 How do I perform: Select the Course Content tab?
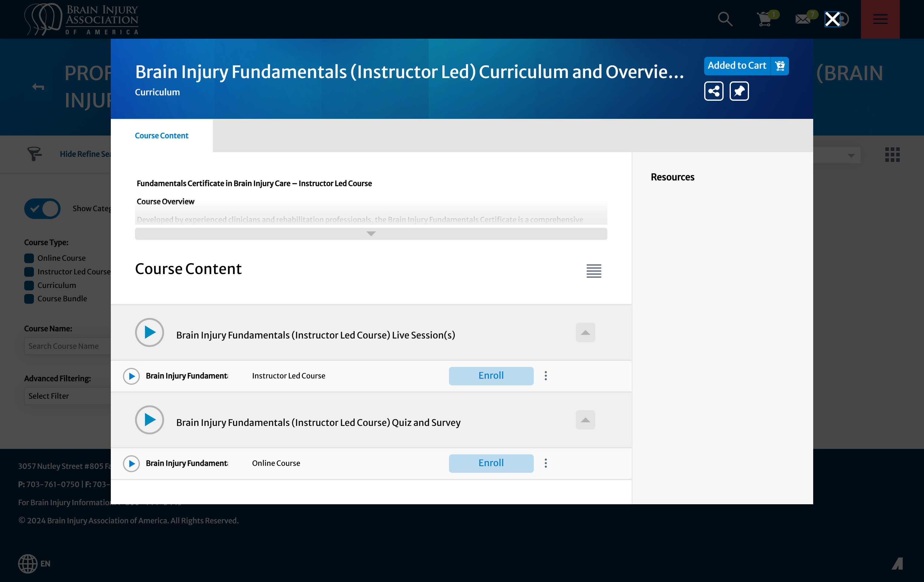(x=162, y=136)
